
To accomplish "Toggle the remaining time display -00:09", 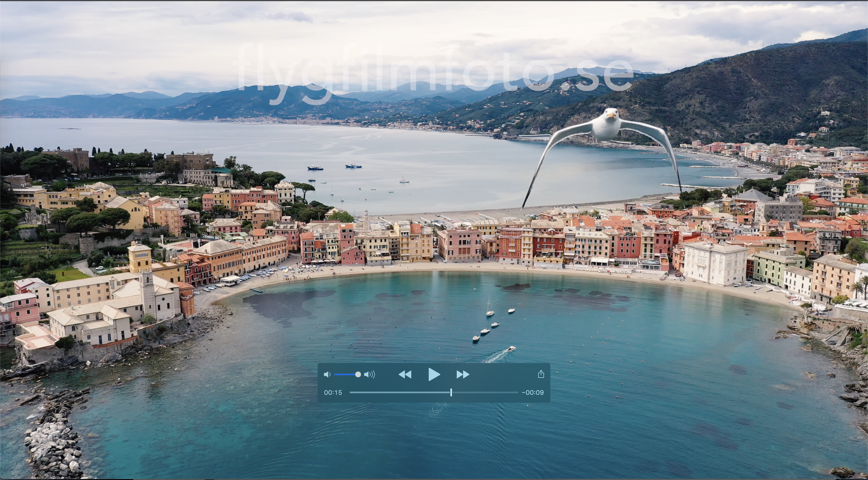I will (x=533, y=392).
